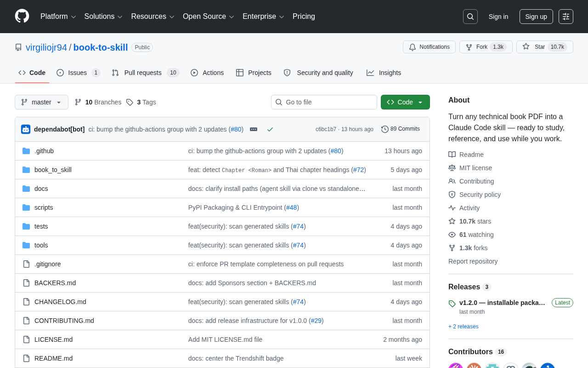Switch to Security and quality tab
This screenshot has height=368, width=588.
tap(318, 73)
